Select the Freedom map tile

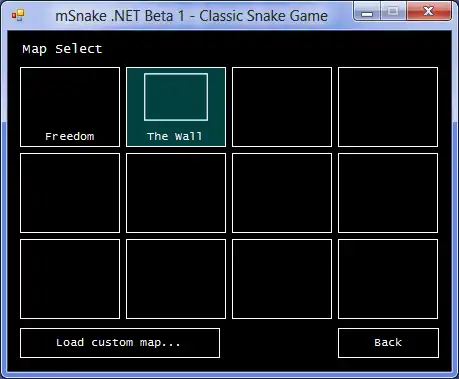tap(70, 107)
